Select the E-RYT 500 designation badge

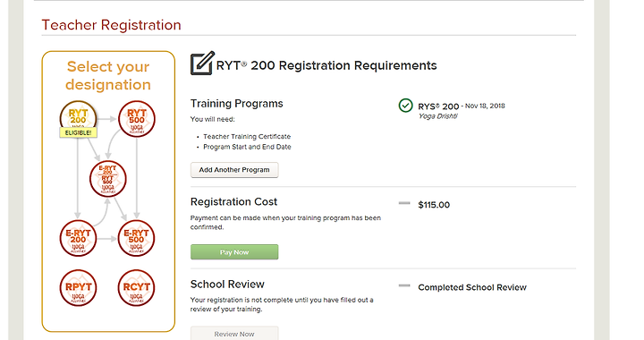[136, 238]
